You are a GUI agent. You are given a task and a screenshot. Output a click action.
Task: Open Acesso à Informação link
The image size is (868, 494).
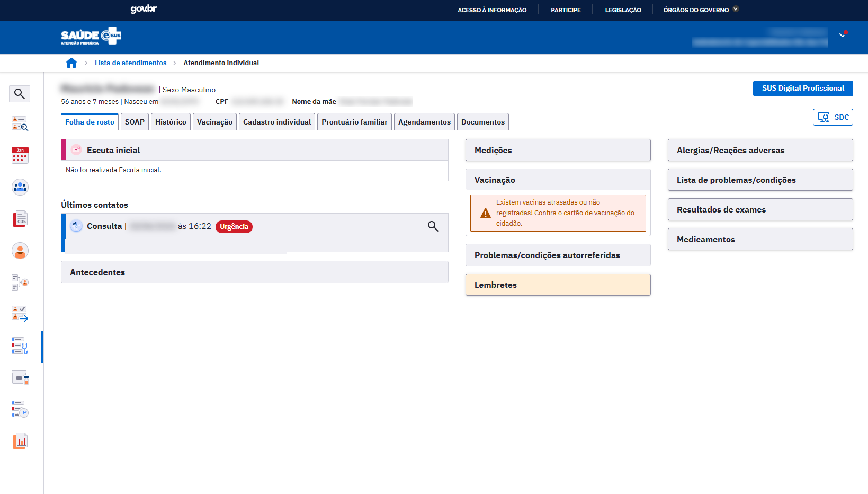pyautogui.click(x=492, y=10)
